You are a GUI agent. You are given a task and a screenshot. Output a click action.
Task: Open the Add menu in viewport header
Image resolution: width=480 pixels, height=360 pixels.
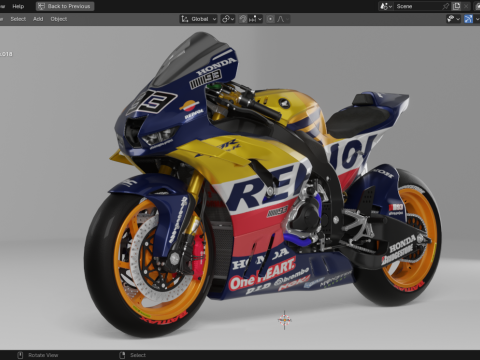pos(38,19)
